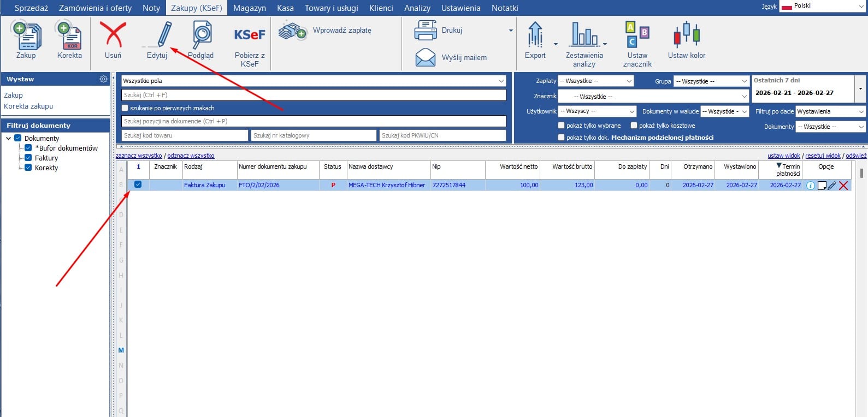Open the Podgląd preview icon

coord(201,35)
